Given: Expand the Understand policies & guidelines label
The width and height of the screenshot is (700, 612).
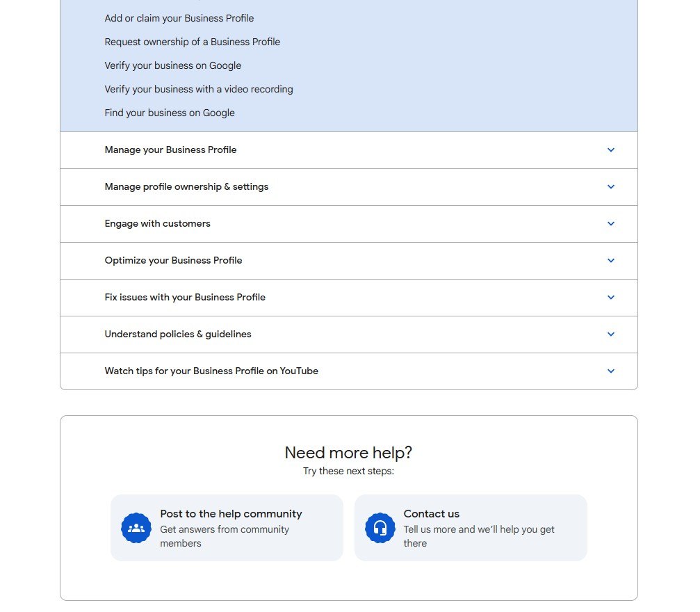Looking at the screenshot, I should (x=178, y=335).
